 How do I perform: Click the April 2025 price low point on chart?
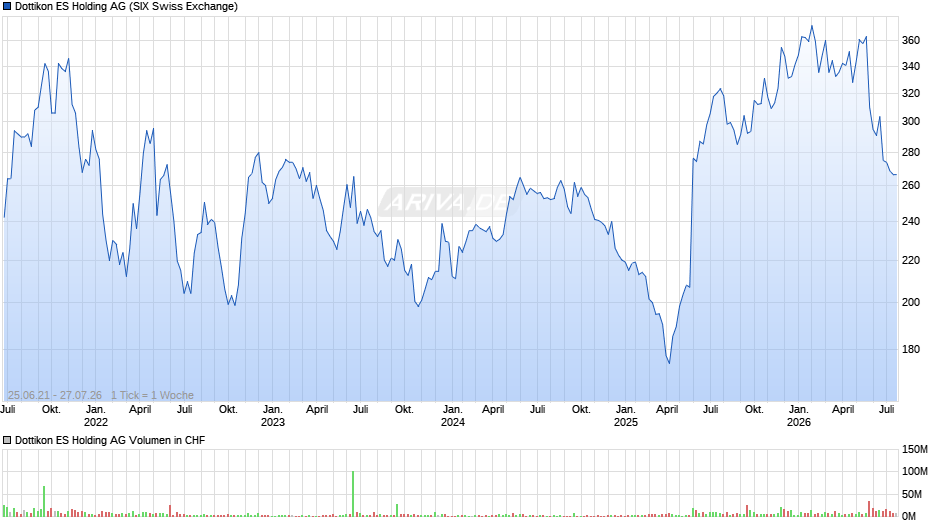point(669,362)
